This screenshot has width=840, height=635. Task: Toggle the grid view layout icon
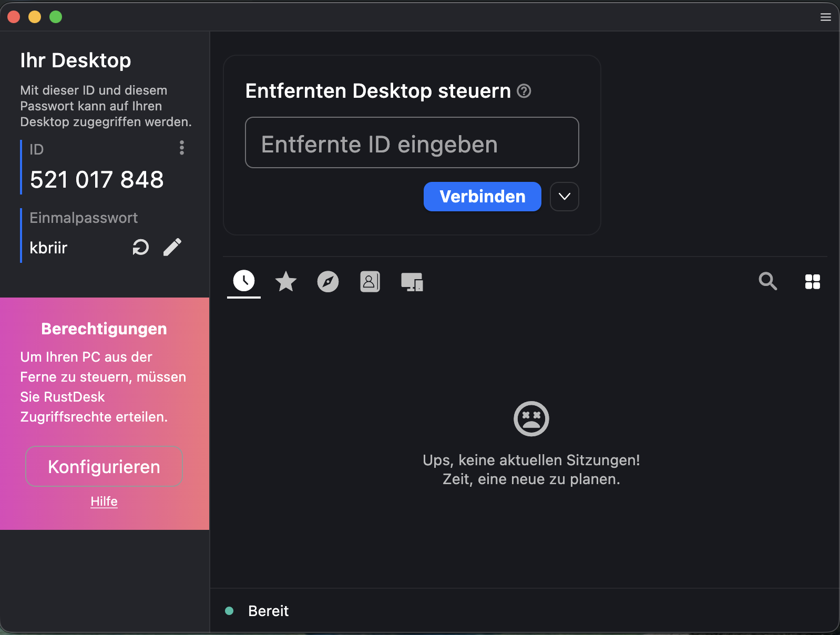point(812,282)
